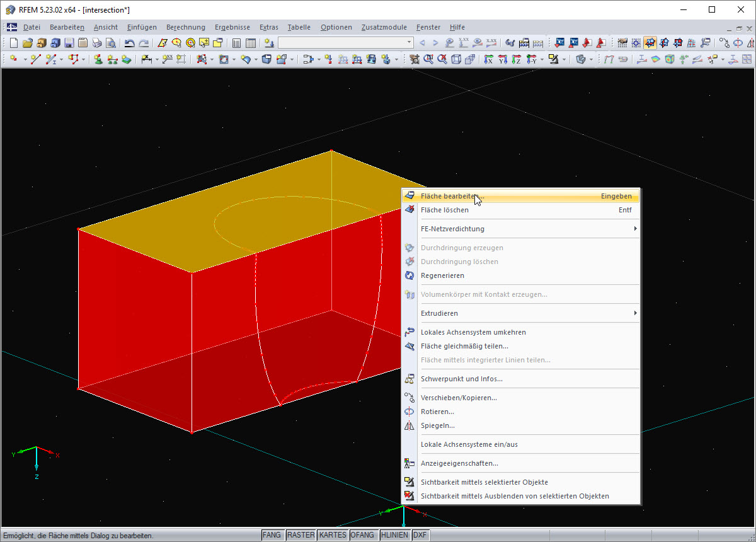Click the view in Z direction icon
The height and width of the screenshot is (542, 756).
pyautogui.click(x=516, y=59)
